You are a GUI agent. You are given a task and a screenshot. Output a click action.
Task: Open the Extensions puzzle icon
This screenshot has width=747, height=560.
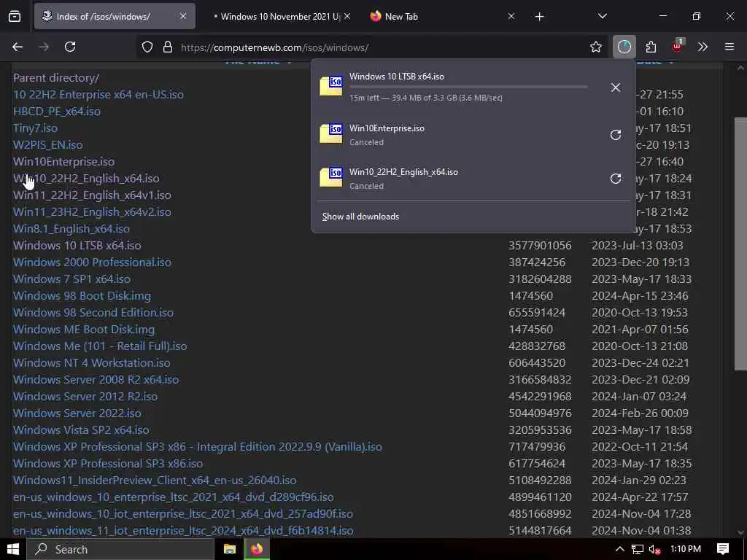(x=651, y=47)
